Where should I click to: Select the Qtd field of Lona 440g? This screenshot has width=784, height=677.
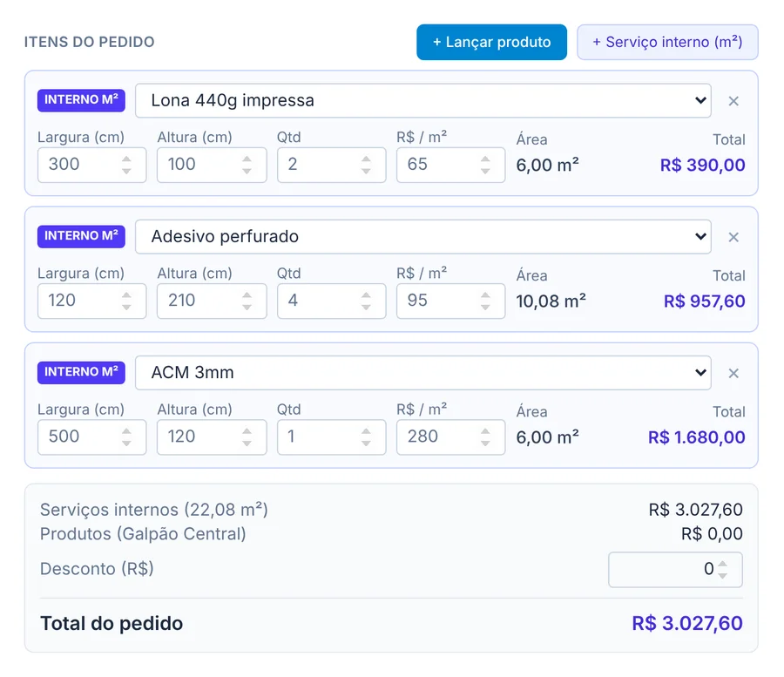pyautogui.click(x=332, y=165)
